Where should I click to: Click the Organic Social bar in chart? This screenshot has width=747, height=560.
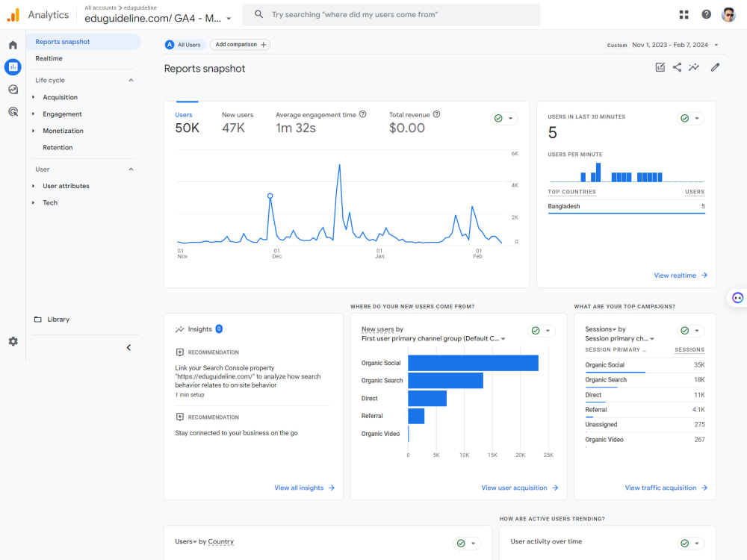pos(473,363)
